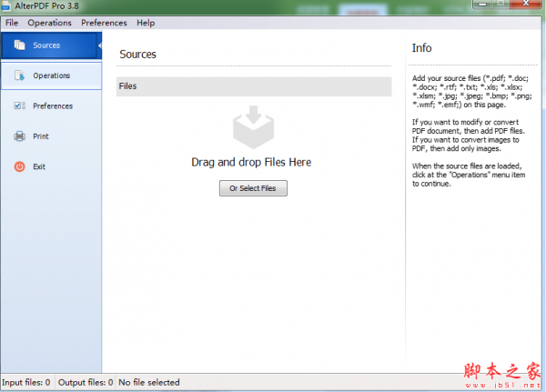Click 'Add your source files' info paragraph
The height and width of the screenshot is (392, 546).
click(471, 91)
